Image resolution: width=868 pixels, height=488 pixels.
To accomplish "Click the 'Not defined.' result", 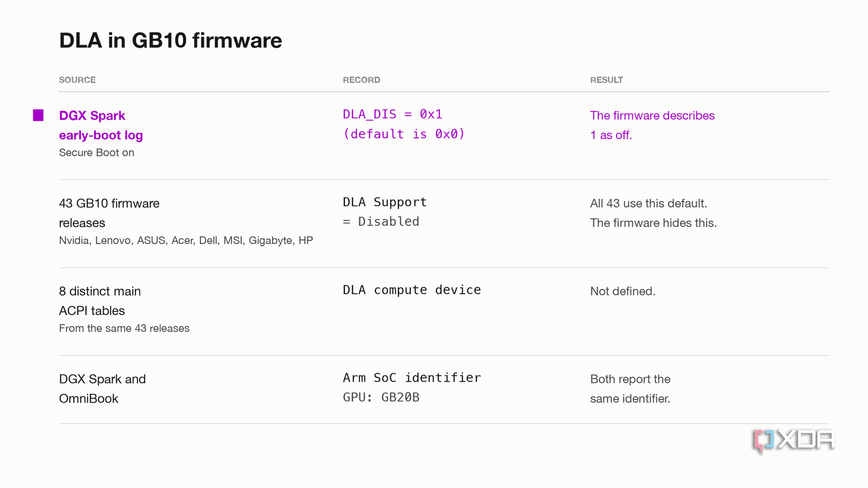I will point(623,291).
